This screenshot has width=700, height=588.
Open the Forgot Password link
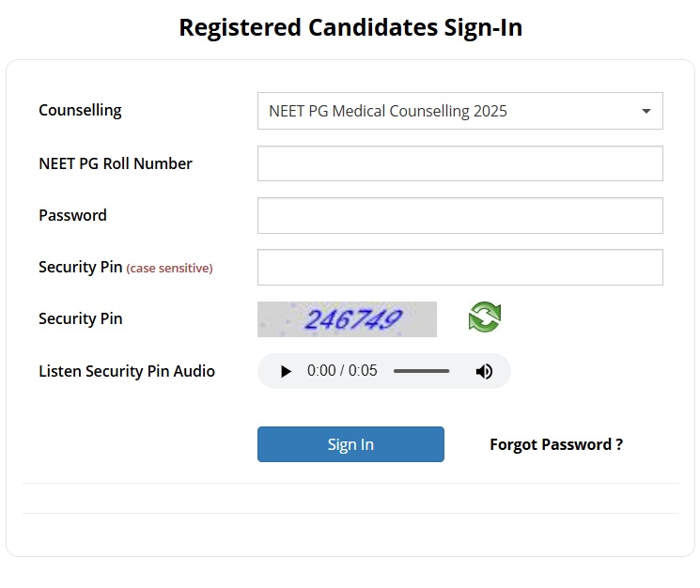(556, 444)
